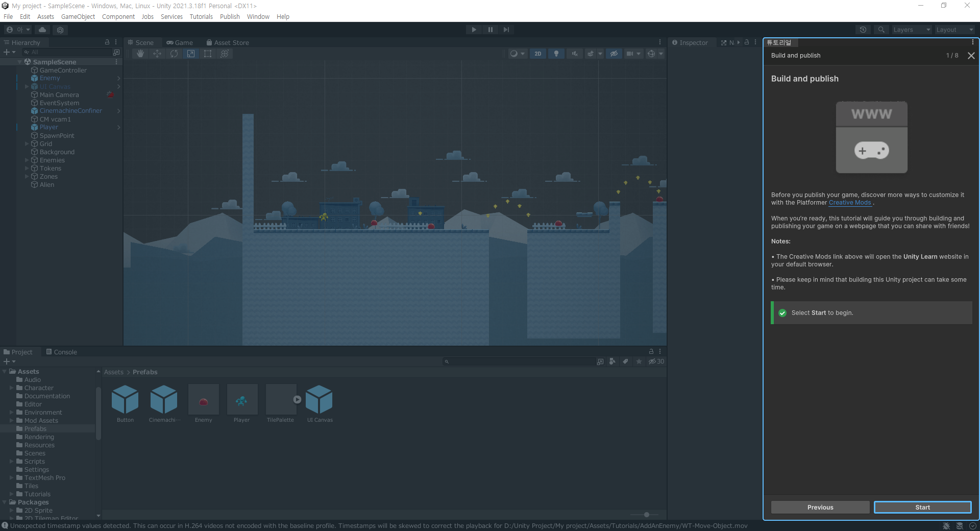Image resolution: width=980 pixels, height=531 pixels.
Task: Expand the Tokens object in Hierarchy
Action: click(27, 168)
